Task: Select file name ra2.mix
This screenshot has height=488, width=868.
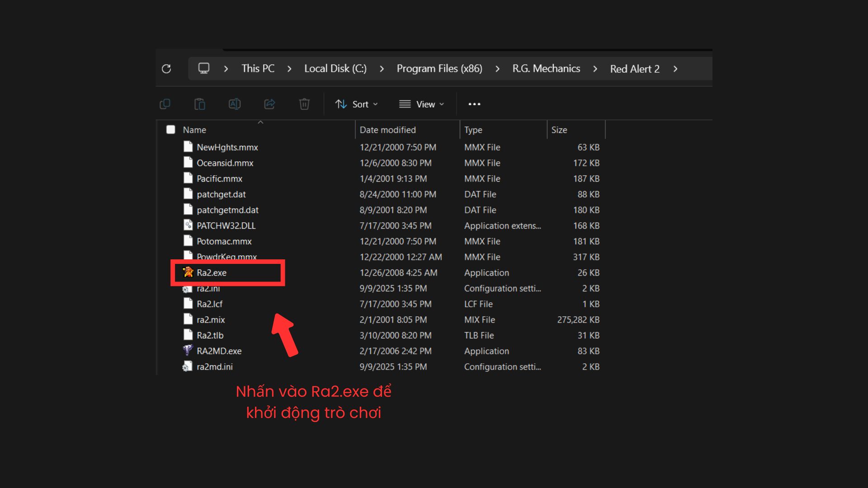Action: [x=211, y=320]
